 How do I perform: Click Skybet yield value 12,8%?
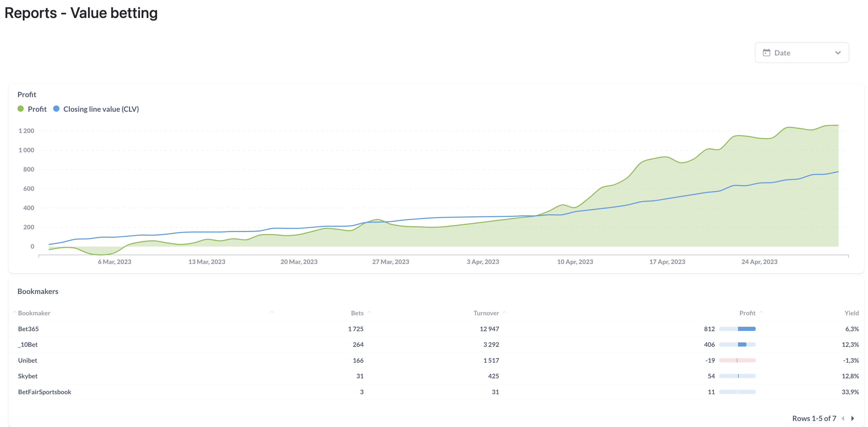pos(850,376)
